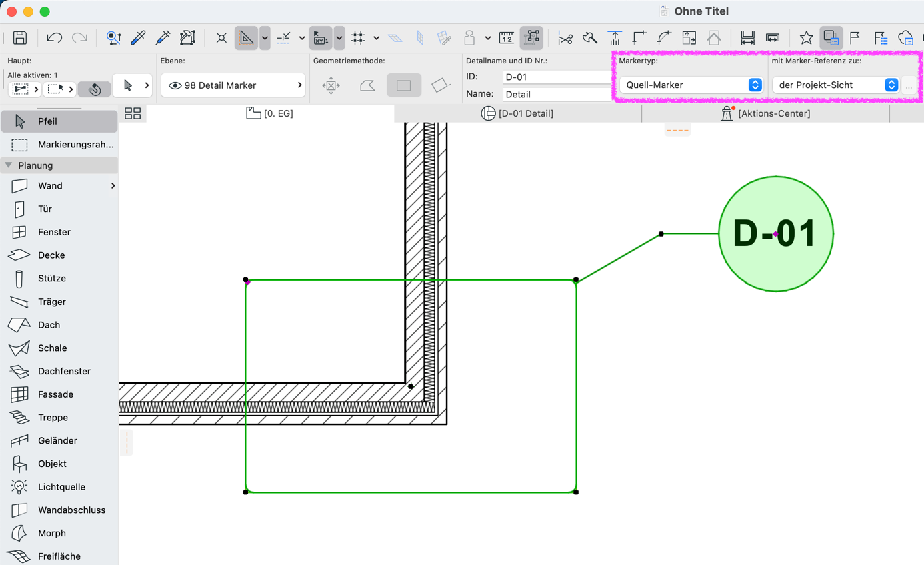Expand the XY tracker dropdown arrow
Screen dimensions: 924x565
339,38
